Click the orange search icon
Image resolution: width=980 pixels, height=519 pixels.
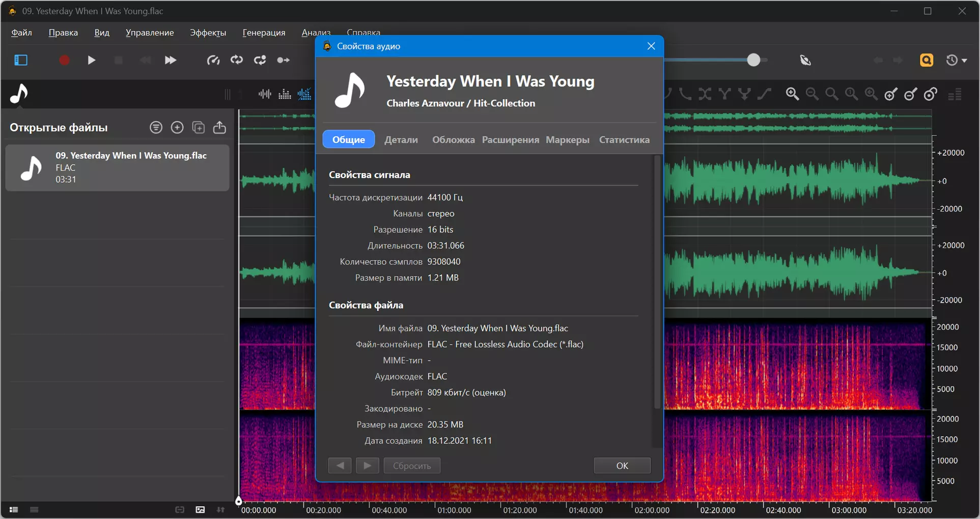[x=927, y=60]
